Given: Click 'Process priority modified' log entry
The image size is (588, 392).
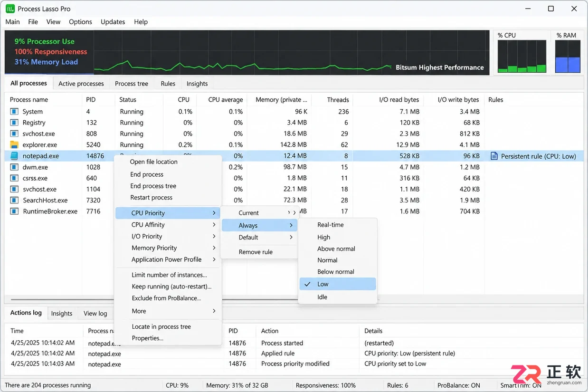Looking at the screenshot, I should (295, 364).
